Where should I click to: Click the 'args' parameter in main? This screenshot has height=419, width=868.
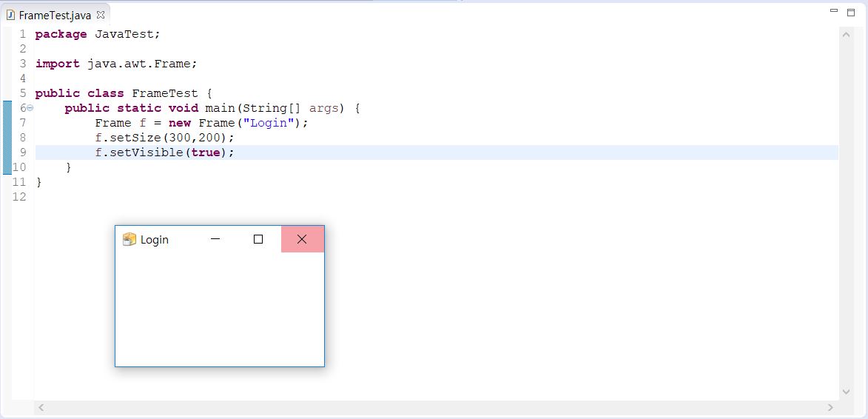[x=324, y=109]
